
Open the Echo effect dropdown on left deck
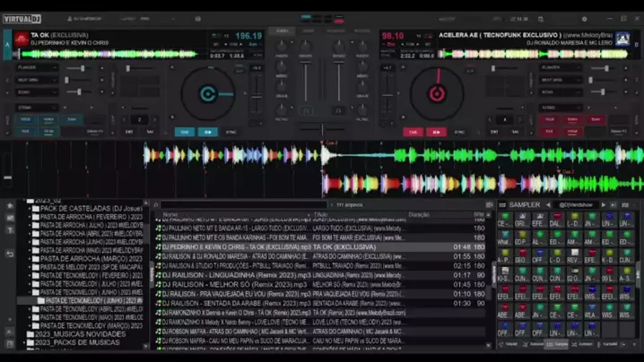(37, 92)
